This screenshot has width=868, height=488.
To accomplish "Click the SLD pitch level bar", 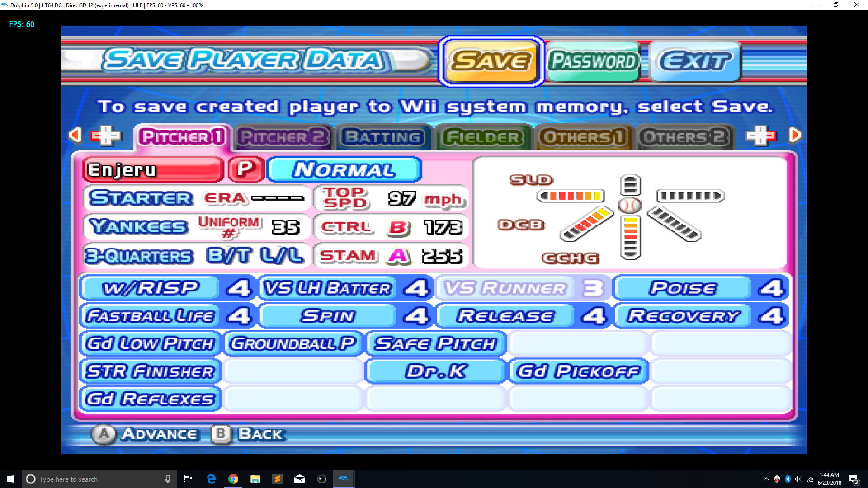I will click(571, 196).
